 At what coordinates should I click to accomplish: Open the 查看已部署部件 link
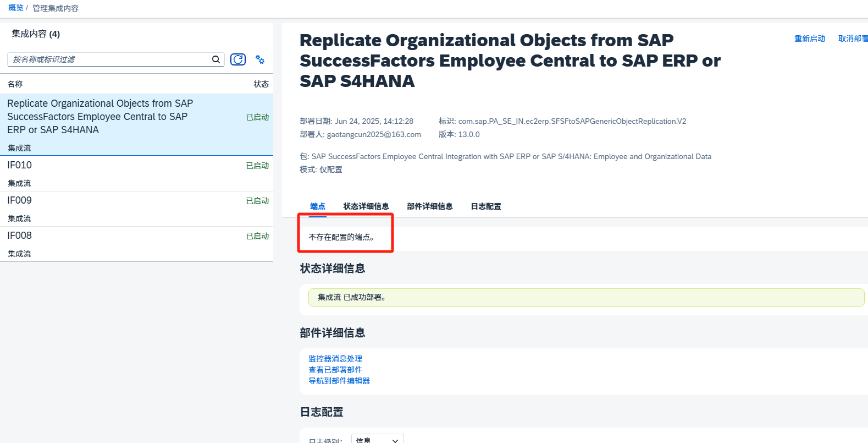point(335,370)
